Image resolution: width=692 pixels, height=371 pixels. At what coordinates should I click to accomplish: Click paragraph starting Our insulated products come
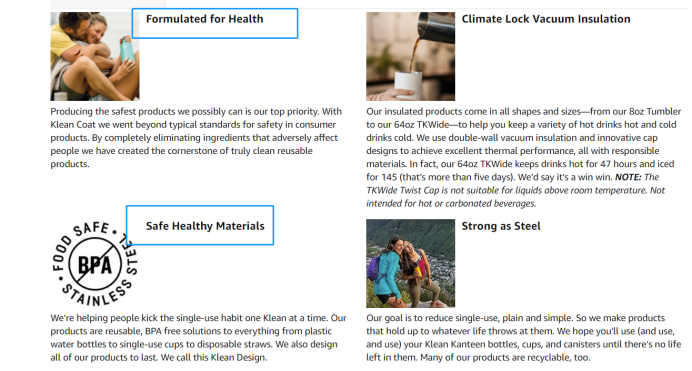(x=523, y=157)
